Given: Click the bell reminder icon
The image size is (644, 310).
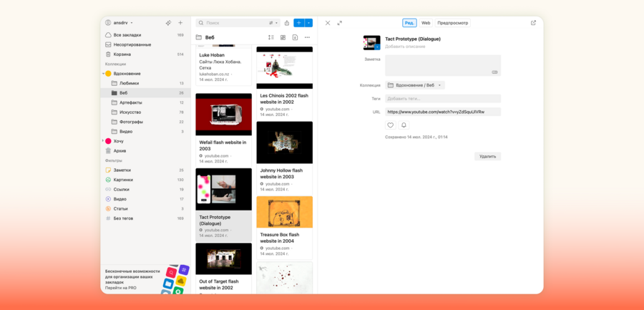Looking at the screenshot, I should tap(404, 125).
